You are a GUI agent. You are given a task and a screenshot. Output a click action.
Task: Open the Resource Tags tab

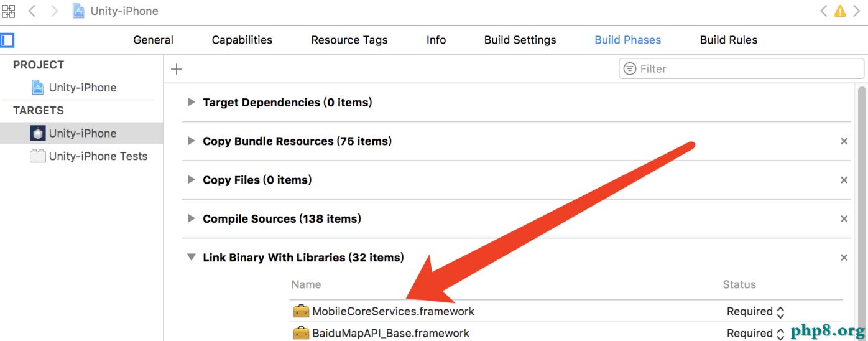click(x=349, y=40)
